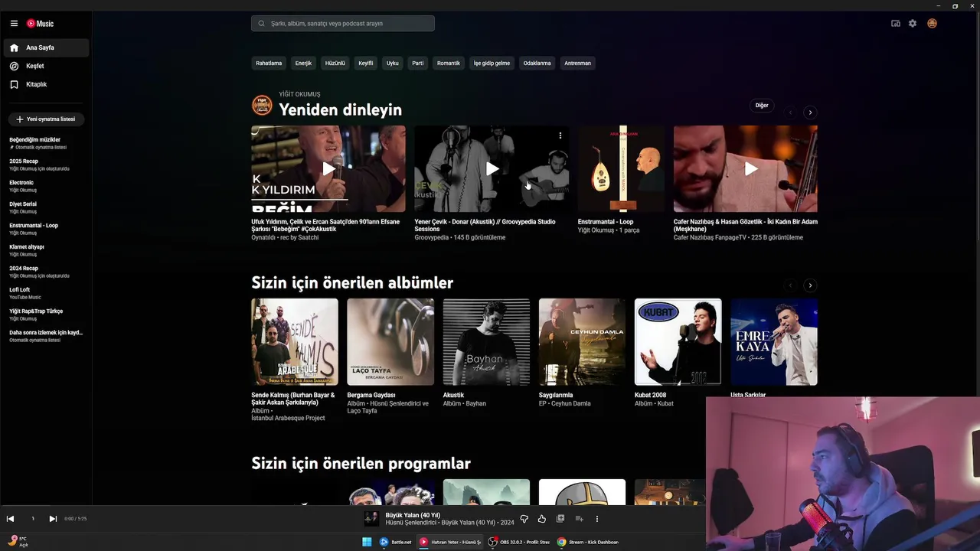The image size is (980, 551).
Task: Open more options in player bar
Action: pyautogui.click(x=597, y=519)
